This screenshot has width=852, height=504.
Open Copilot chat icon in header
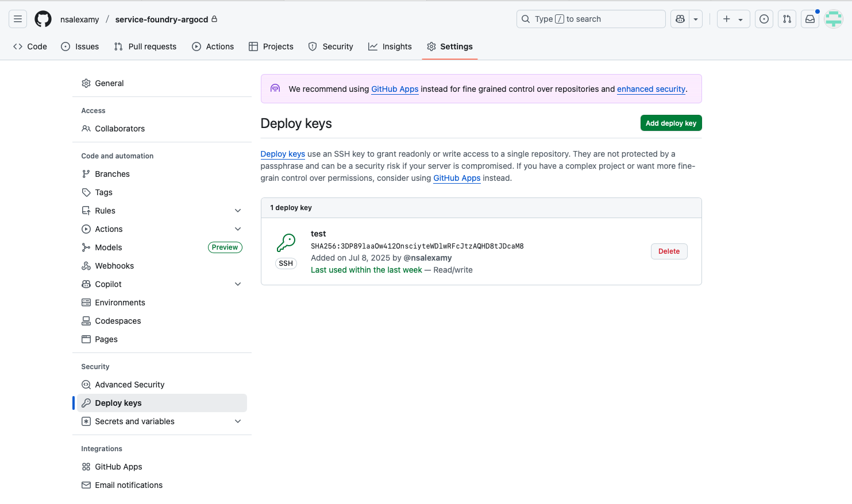pyautogui.click(x=680, y=19)
